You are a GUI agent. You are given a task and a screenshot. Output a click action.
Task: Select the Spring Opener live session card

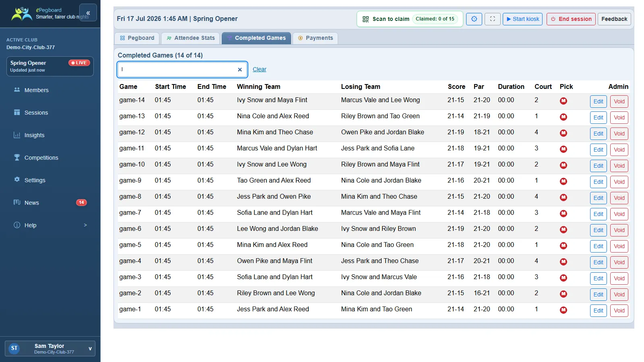(x=50, y=66)
